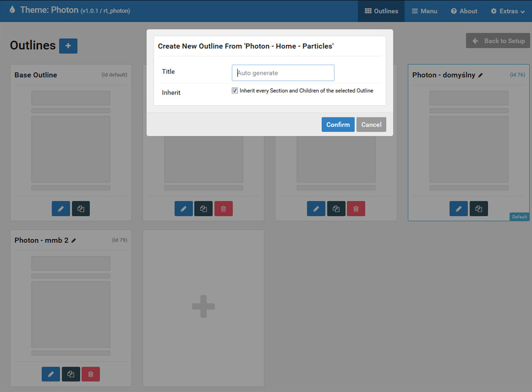Open the Base Outline layout preview

(x=71, y=141)
